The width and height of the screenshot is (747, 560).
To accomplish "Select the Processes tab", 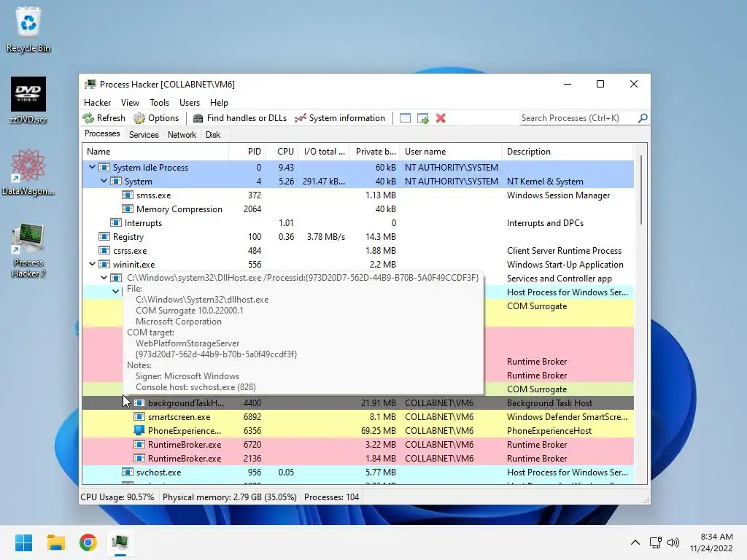I will [102, 134].
